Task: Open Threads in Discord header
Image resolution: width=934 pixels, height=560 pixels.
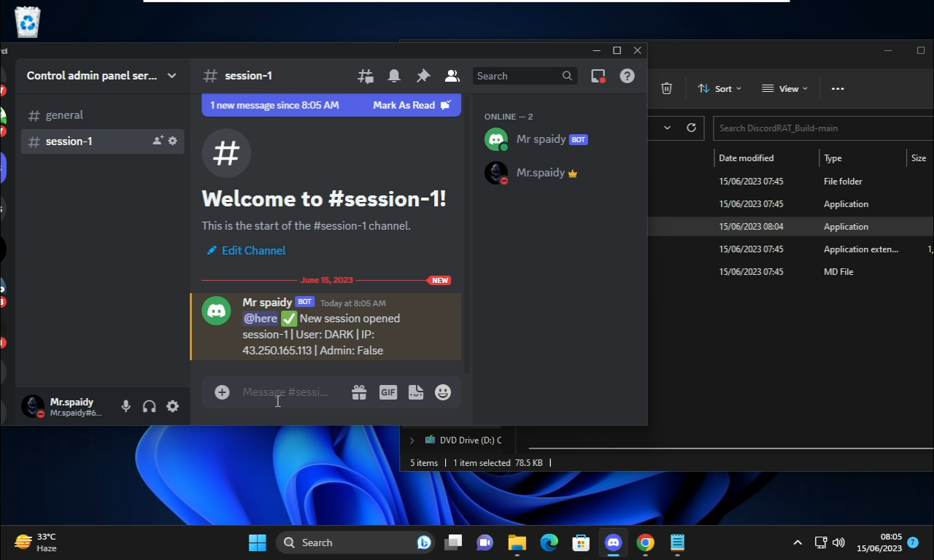Action: pyautogui.click(x=366, y=76)
